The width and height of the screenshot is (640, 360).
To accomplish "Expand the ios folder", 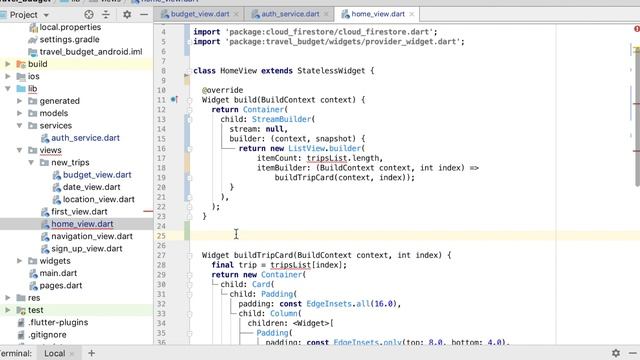I will click(7, 76).
